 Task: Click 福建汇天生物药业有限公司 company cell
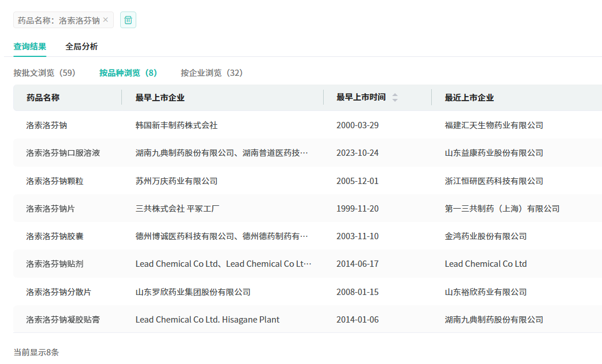(493, 125)
